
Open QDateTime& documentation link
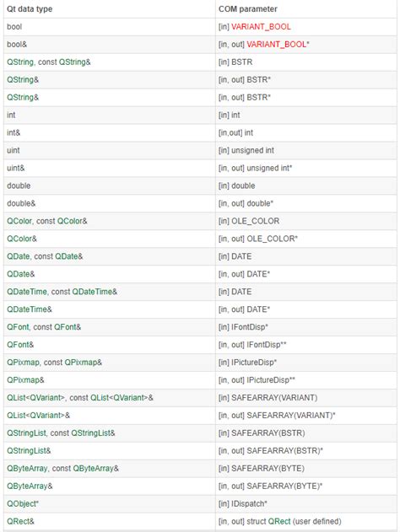[30, 309]
